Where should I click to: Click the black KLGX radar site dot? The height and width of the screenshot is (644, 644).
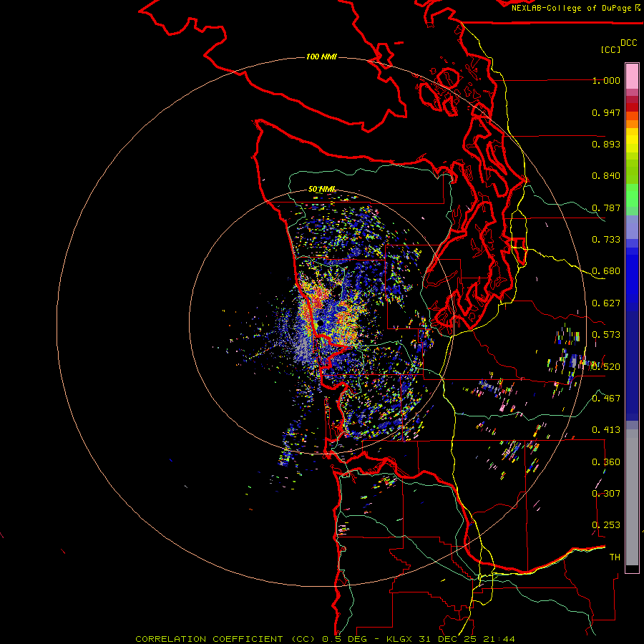click(x=320, y=323)
